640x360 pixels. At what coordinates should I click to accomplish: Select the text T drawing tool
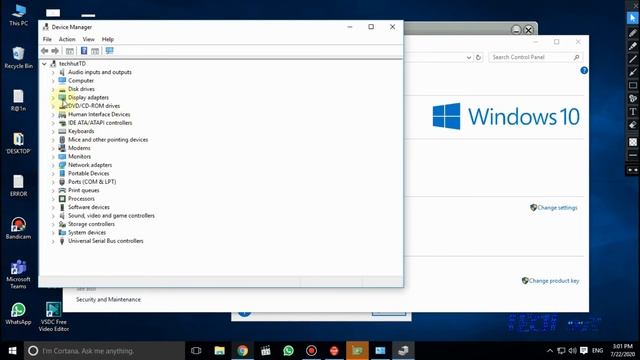tap(633, 112)
